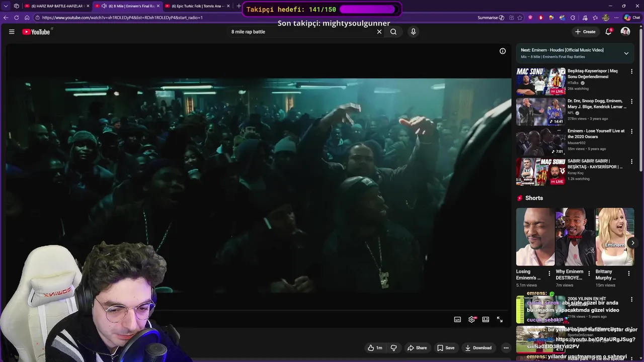644x362 pixels.
Task: Open the tab actions dropdown menu
Action: pos(6,6)
